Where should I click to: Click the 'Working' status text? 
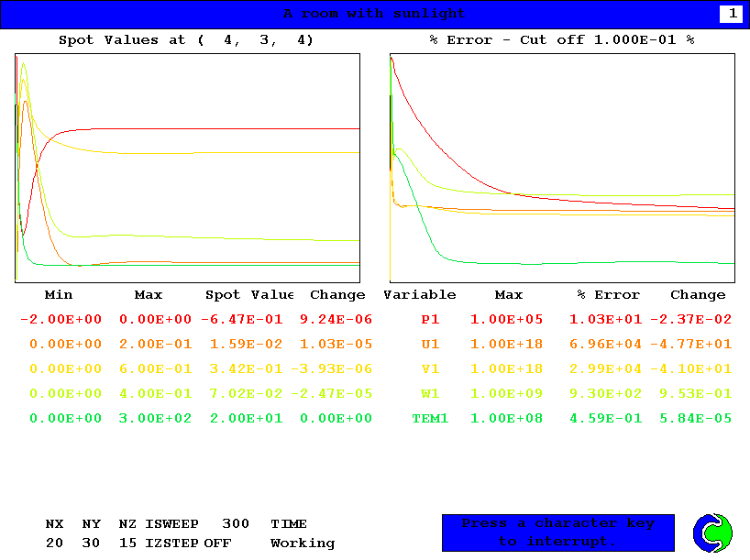point(303,544)
